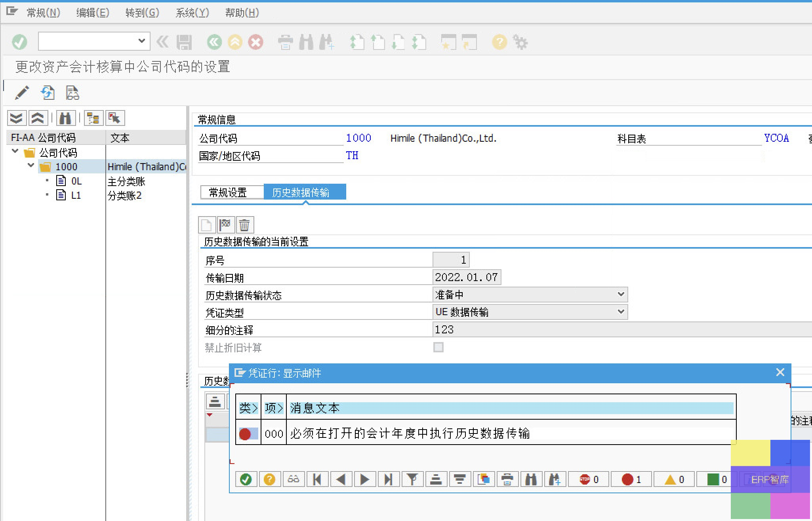
Task: Click the Expand All double-down arrow
Action: point(17,118)
